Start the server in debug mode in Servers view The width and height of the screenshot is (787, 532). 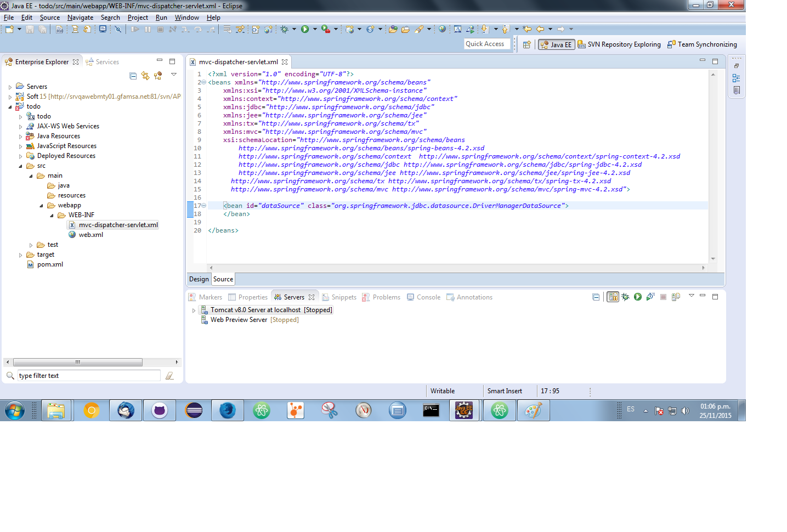[x=625, y=297]
